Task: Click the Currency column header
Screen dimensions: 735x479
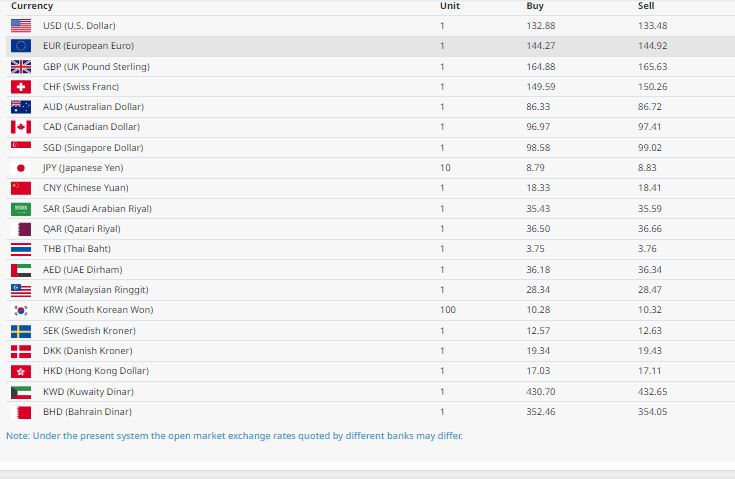Action: [31, 6]
